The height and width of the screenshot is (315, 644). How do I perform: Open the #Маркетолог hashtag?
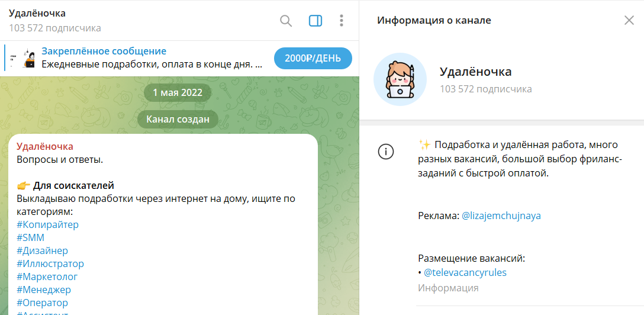(47, 277)
